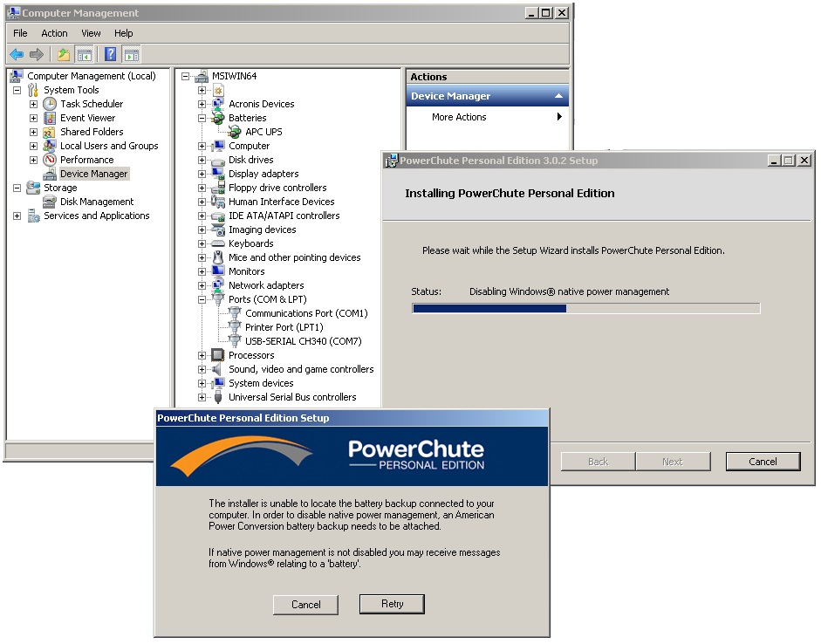Viewport: 821px width, 644px height.
Task: Click the Processors chip icon
Action: tap(218, 355)
